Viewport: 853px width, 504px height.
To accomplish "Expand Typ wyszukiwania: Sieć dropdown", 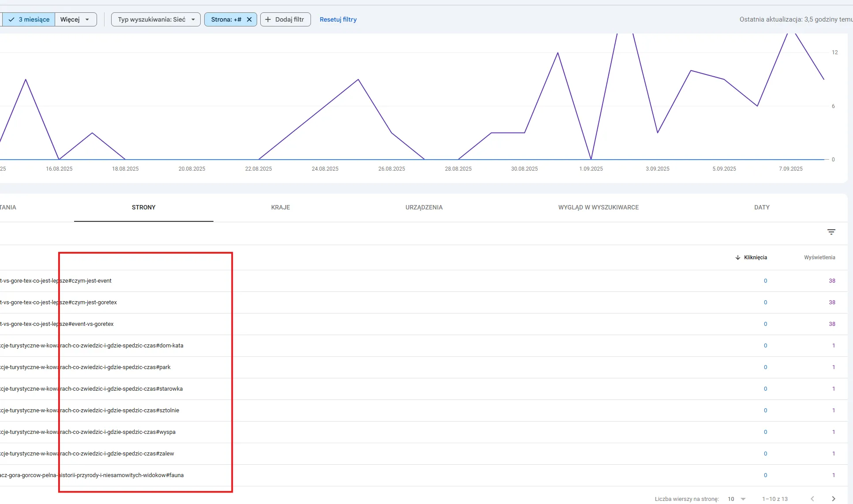I will click(x=156, y=19).
